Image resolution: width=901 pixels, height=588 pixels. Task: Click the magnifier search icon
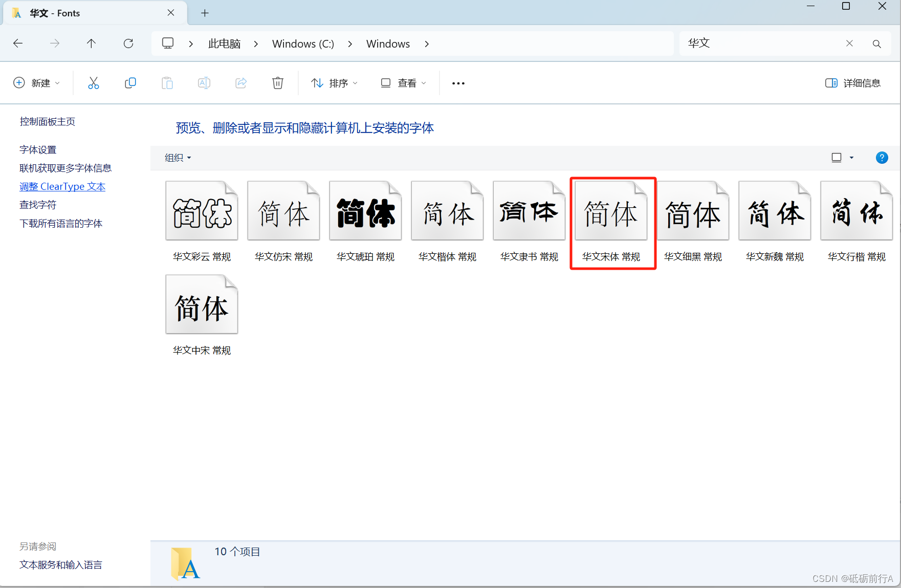(x=877, y=44)
